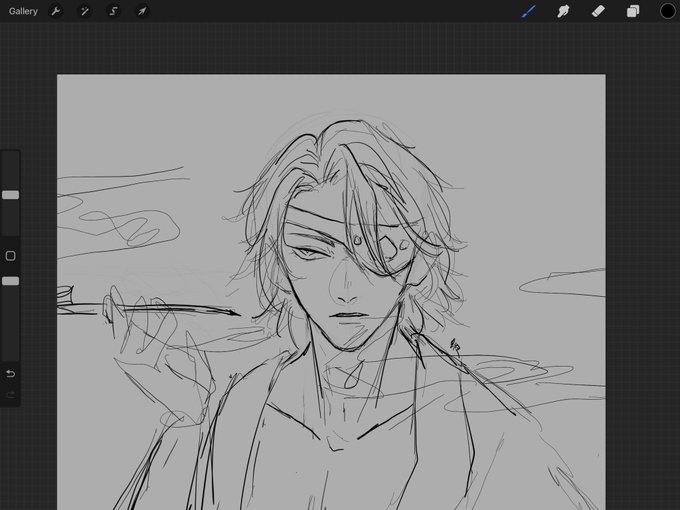Select the Brush tool
This screenshot has width=680, height=510.
[529, 11]
